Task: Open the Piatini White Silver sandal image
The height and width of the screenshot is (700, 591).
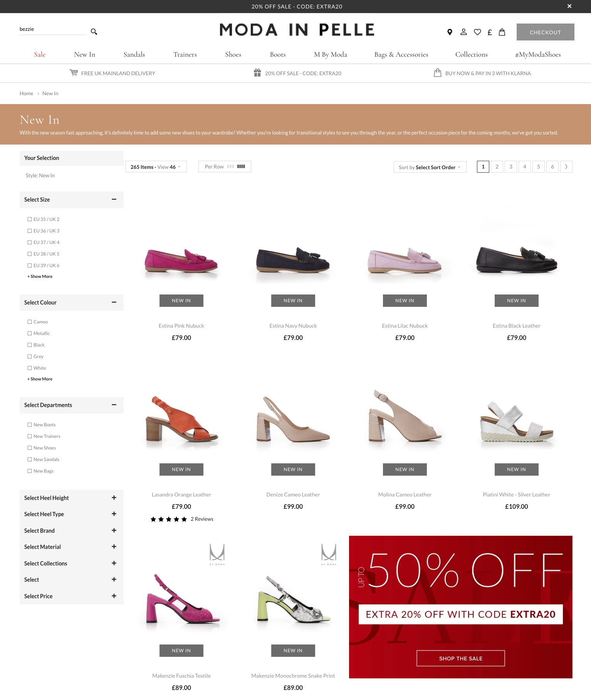Action: pyautogui.click(x=517, y=422)
